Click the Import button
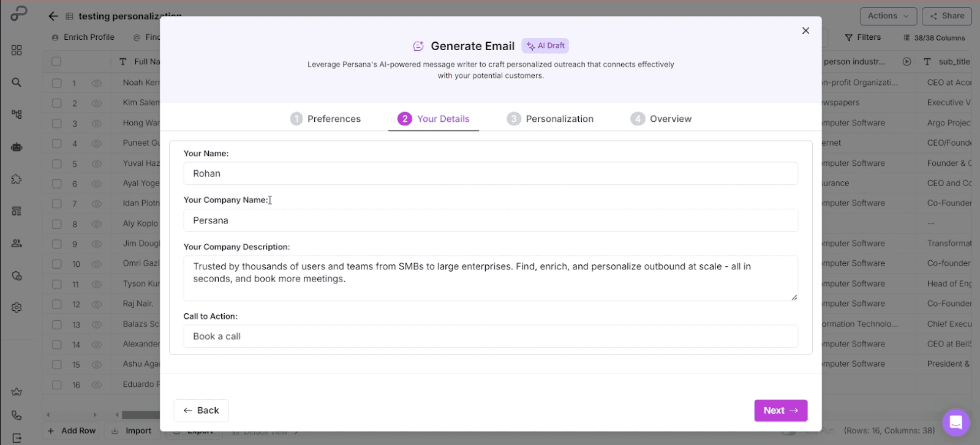980x445 pixels. tap(132, 431)
